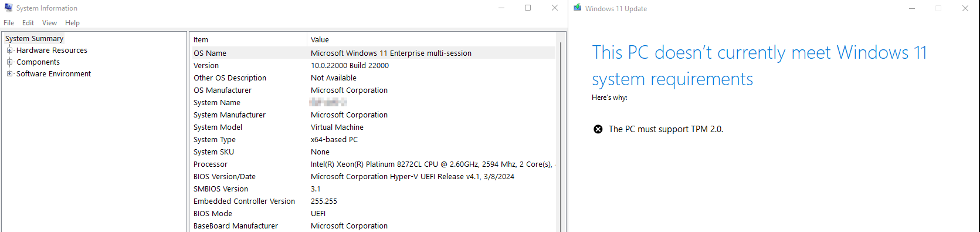This screenshot has width=980, height=232.
Task: Minimize the System Information window
Action: click(501, 8)
